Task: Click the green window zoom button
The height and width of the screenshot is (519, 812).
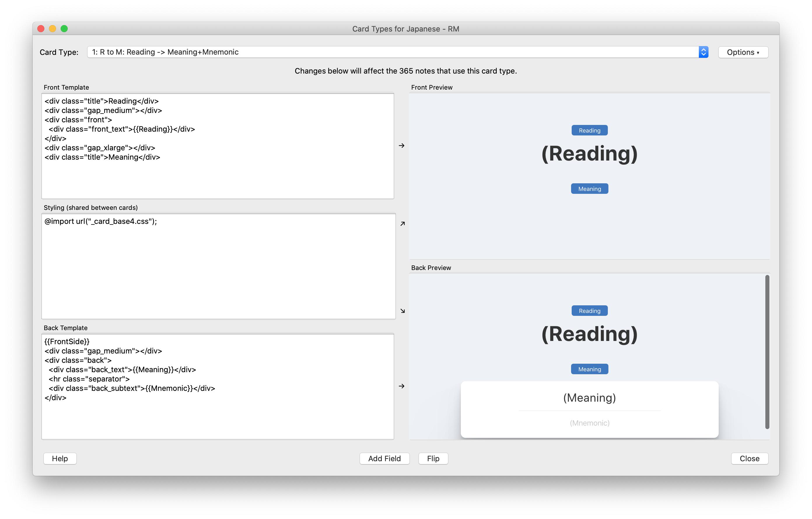Action: 64,29
